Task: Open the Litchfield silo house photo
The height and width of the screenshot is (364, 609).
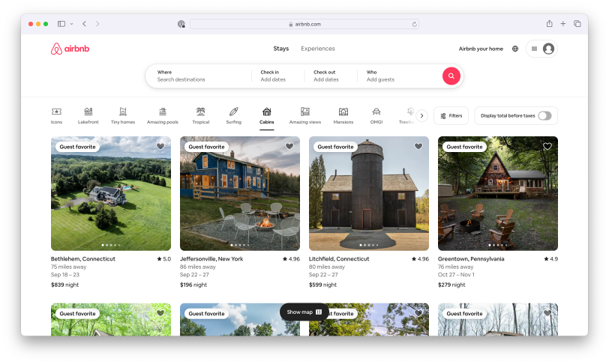Action: tap(368, 193)
